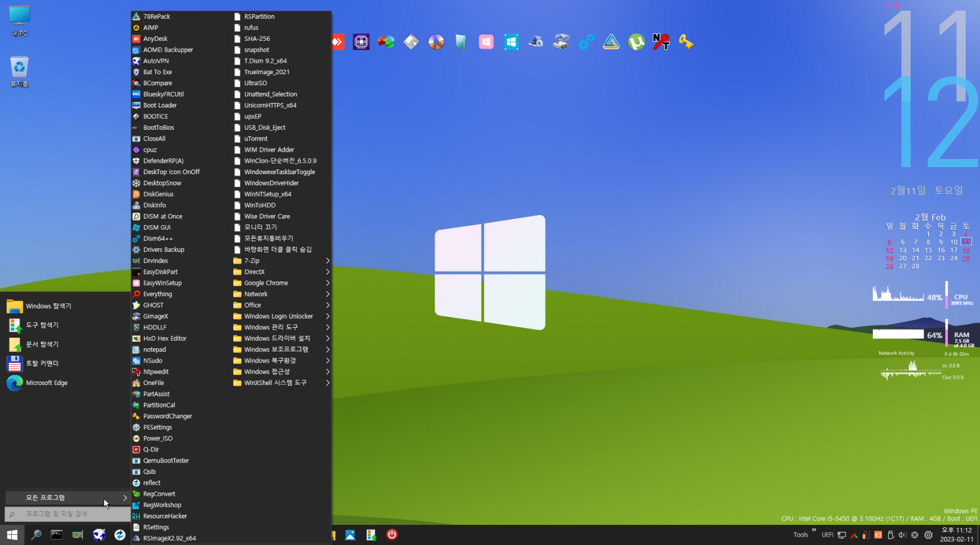Open ResourceHacker from the programs list

click(181, 517)
